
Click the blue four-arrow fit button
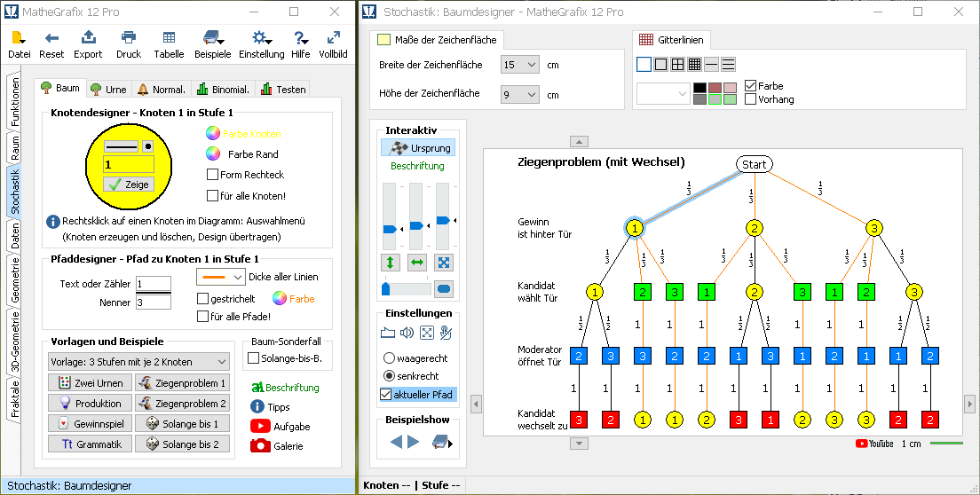444,263
